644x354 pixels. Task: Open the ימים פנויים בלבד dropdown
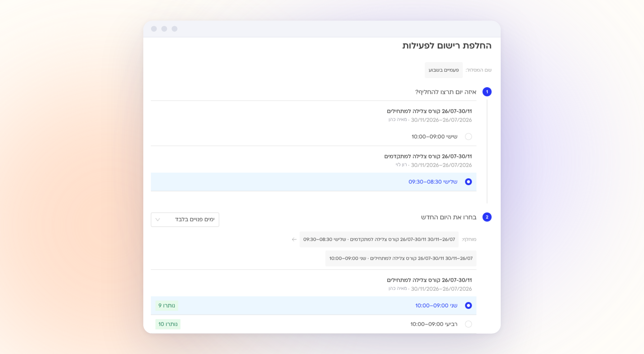[x=185, y=219]
